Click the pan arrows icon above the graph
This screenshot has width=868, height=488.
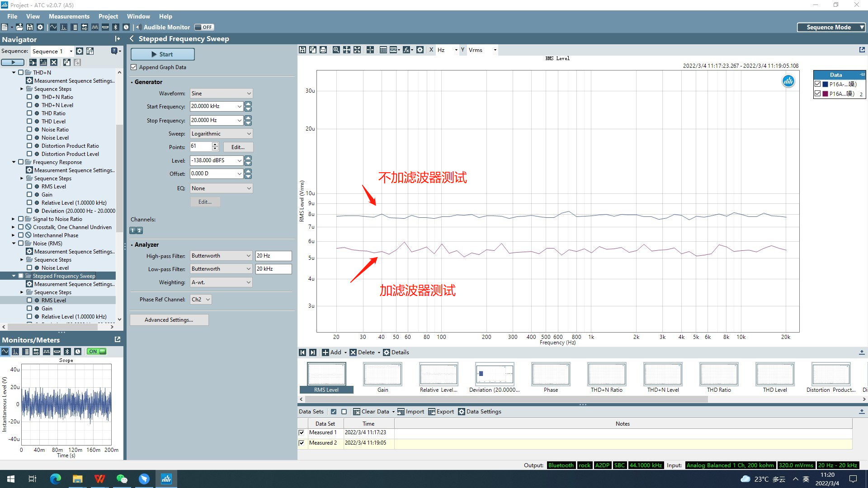point(347,50)
